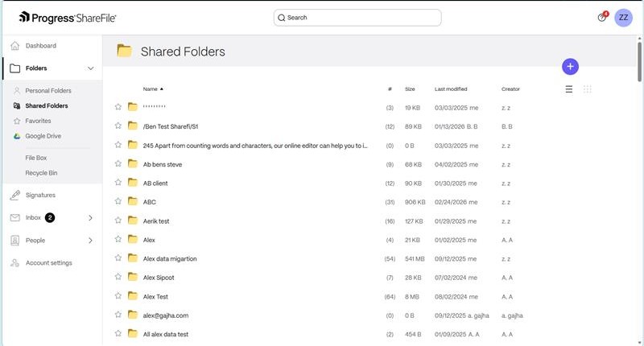Click 541 MB size of Alex data migartion
The width and height of the screenshot is (644, 346).
[x=415, y=259]
